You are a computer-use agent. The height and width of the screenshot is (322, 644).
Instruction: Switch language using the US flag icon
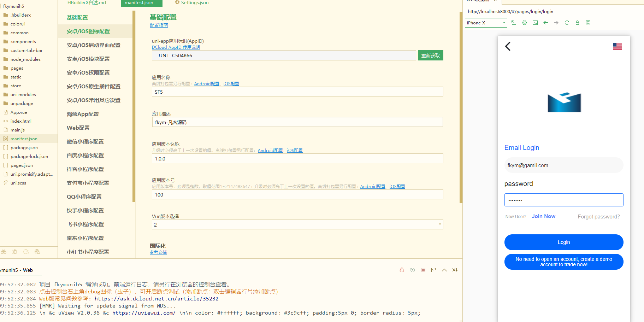[x=617, y=46]
